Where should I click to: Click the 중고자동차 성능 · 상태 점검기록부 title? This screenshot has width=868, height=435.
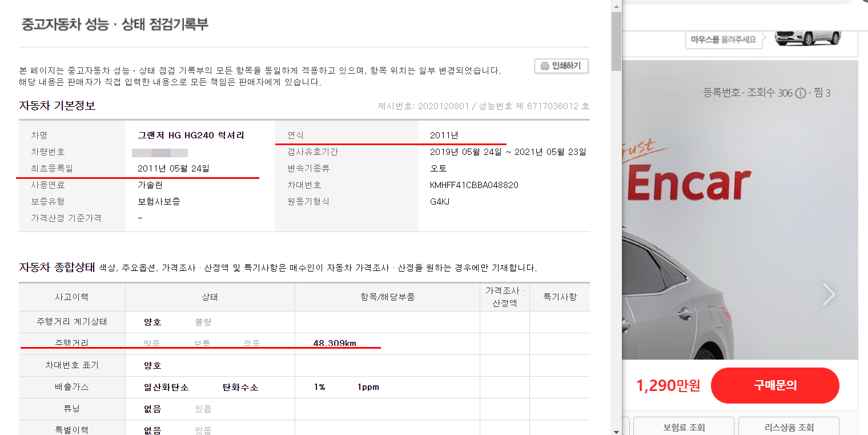115,25
